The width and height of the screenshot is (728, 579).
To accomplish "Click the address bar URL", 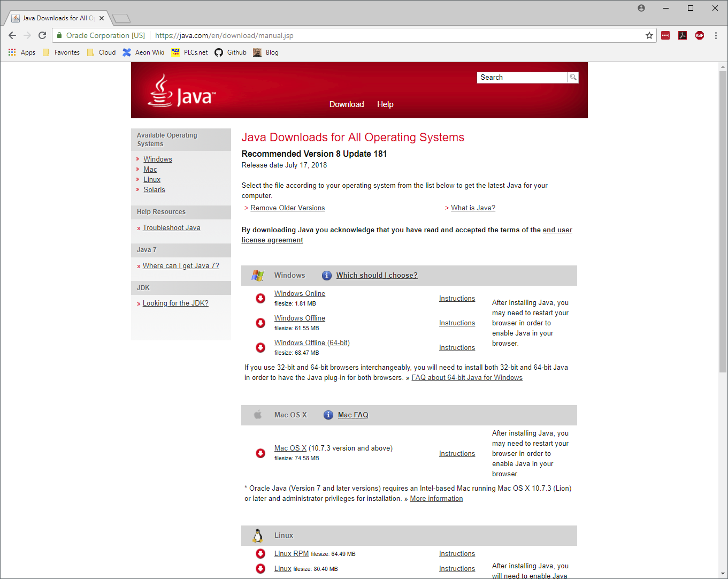I will click(x=224, y=35).
